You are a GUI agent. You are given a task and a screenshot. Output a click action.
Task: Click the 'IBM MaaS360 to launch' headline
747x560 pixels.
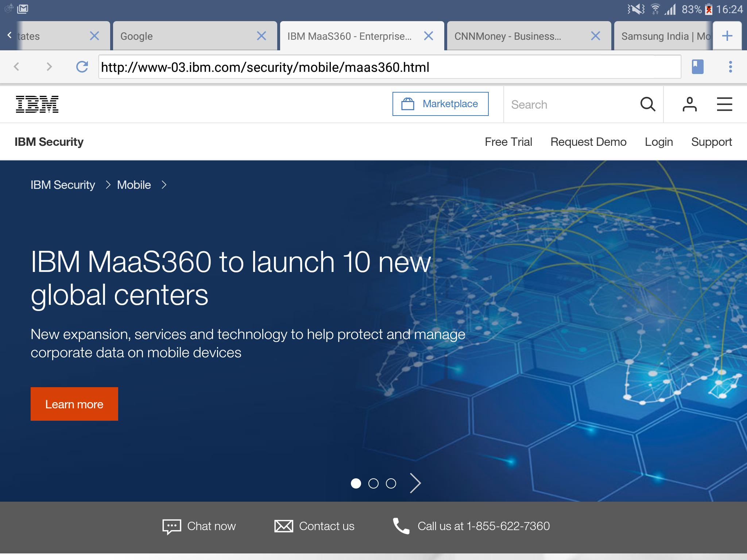[231, 278]
